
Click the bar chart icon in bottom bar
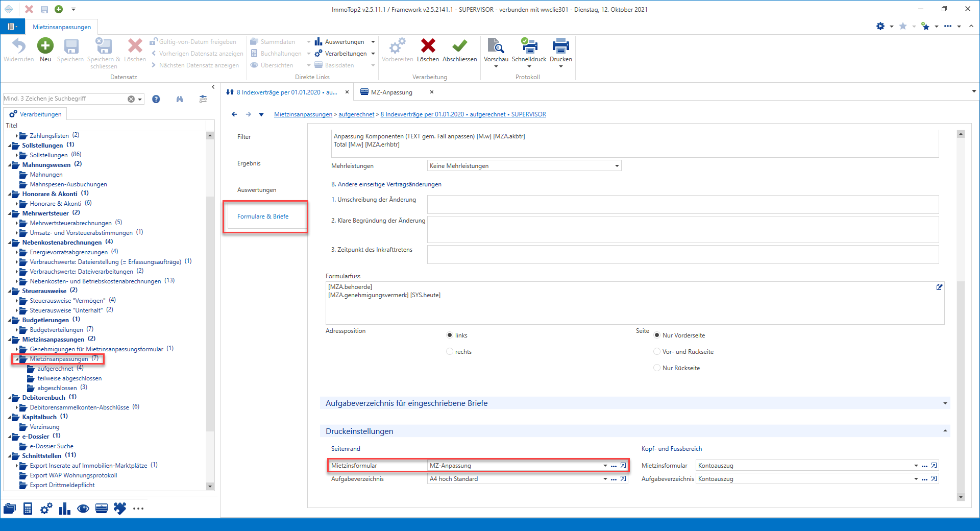click(x=64, y=509)
